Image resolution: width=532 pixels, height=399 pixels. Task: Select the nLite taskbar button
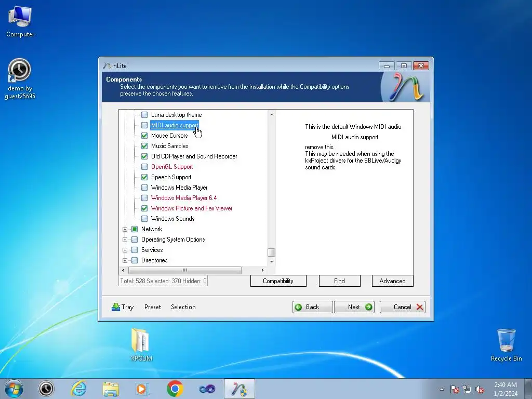[x=239, y=389]
